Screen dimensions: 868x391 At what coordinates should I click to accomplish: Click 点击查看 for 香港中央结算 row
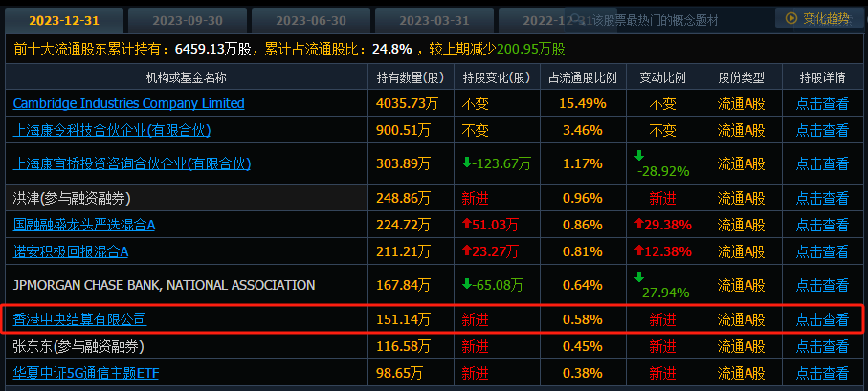822,319
